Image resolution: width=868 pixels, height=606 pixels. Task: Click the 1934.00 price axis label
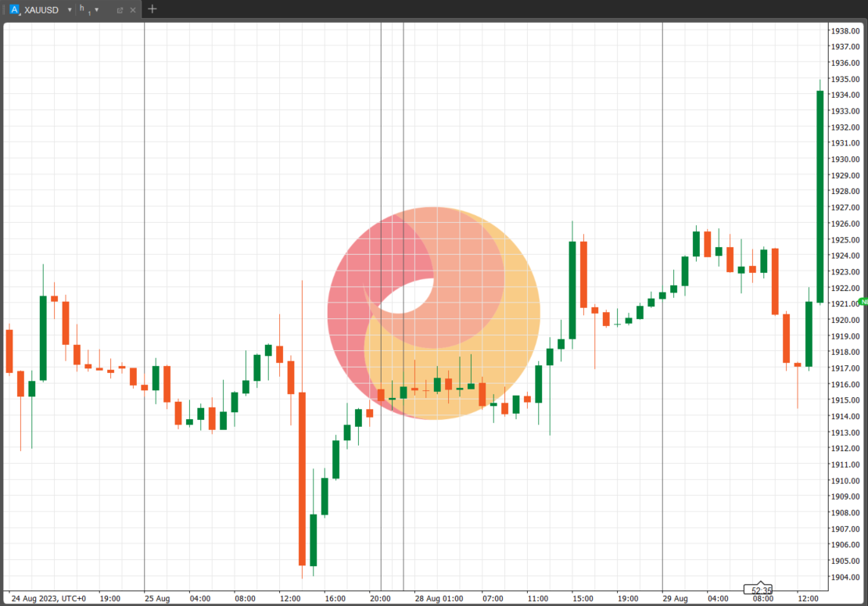point(845,95)
